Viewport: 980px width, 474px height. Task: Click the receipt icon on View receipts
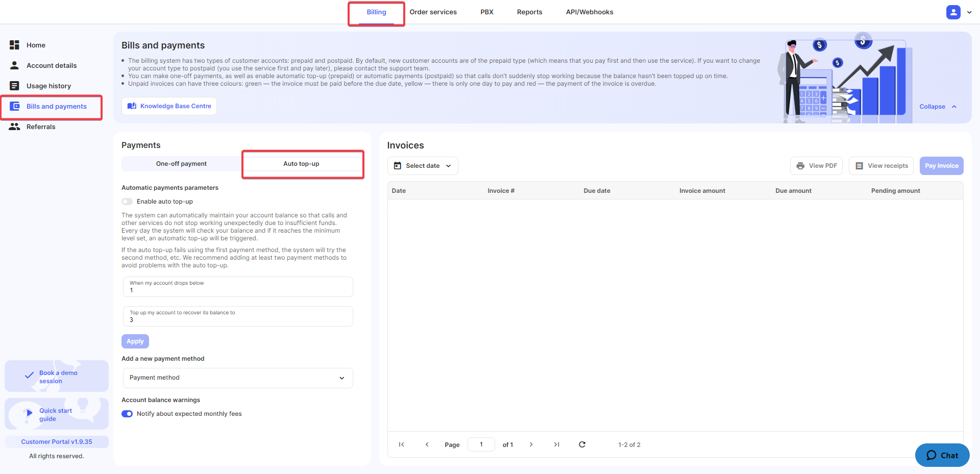coord(859,166)
